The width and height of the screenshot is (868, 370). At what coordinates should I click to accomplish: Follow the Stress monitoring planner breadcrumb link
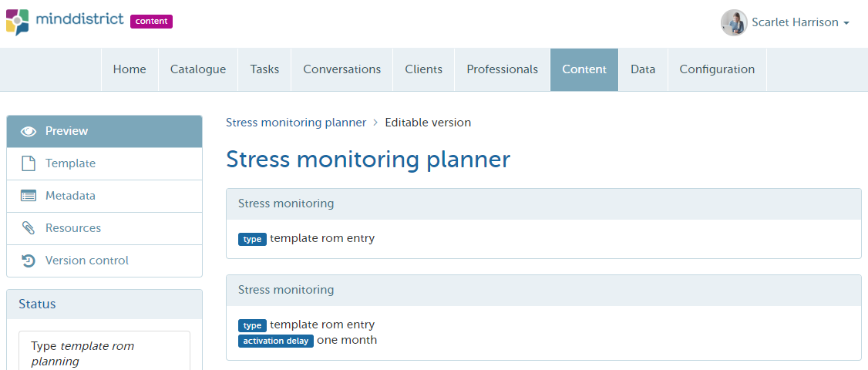click(x=296, y=123)
